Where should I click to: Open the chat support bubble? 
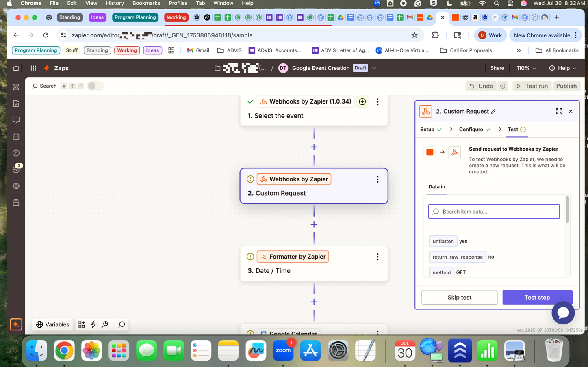[x=563, y=313]
